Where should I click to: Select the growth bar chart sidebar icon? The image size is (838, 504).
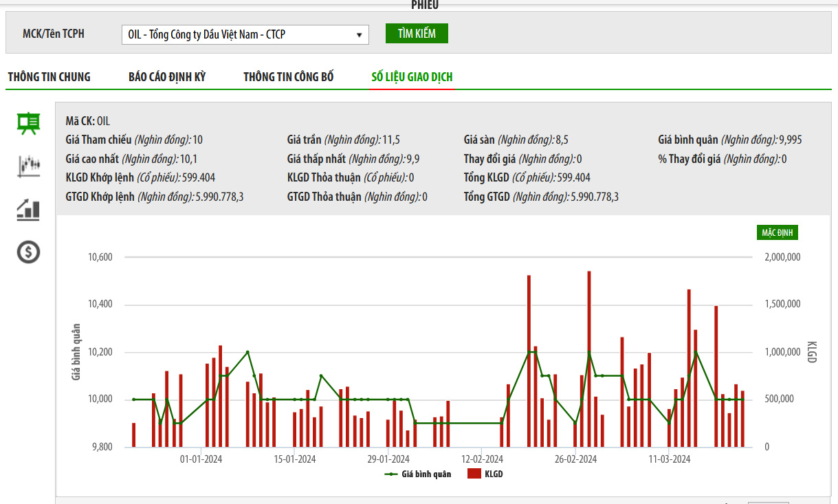(28, 209)
